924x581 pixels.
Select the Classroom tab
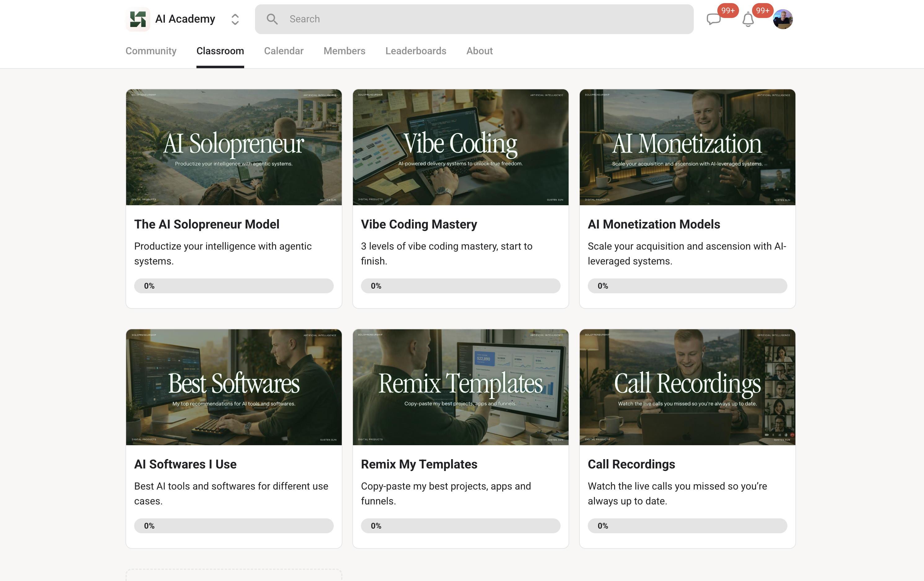tap(220, 51)
